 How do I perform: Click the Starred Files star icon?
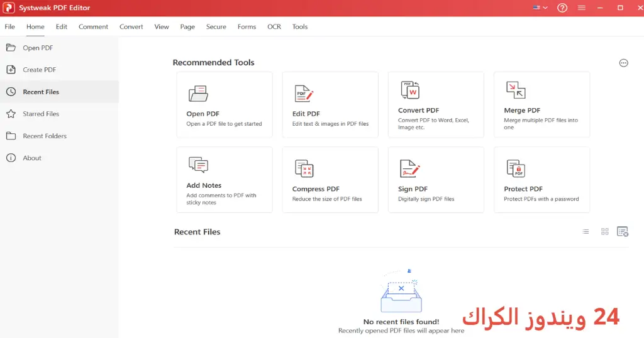[11, 114]
